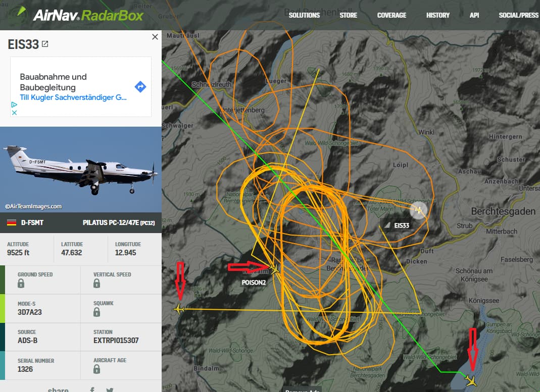Open the Solutions menu

coord(304,15)
